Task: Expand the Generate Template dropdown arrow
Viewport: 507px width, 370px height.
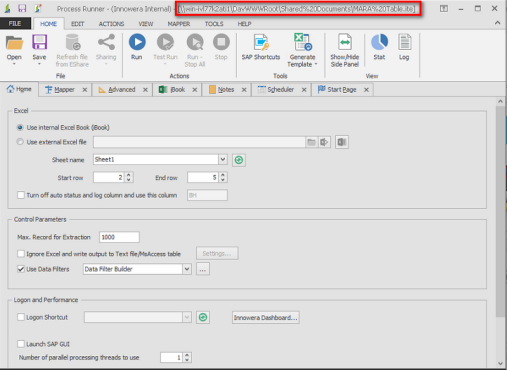Action: tap(316, 64)
